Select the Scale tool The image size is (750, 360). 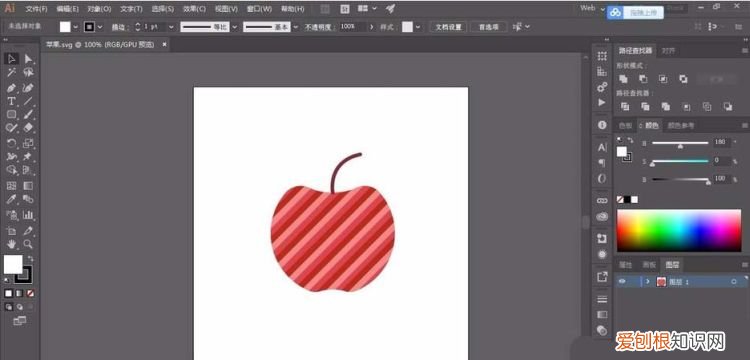29,143
